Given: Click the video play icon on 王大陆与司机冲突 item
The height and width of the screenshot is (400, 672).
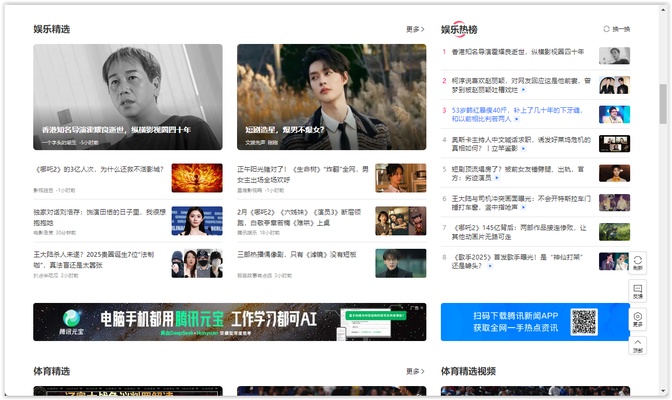Looking at the screenshot, I should (x=523, y=207).
